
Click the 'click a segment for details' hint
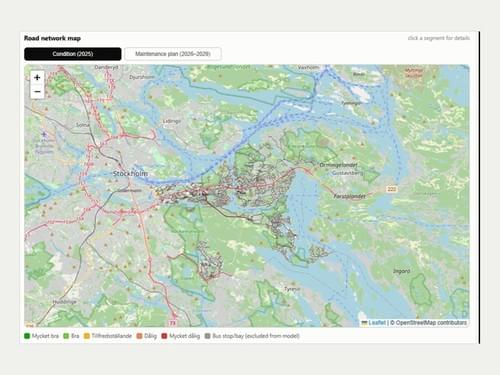point(439,38)
